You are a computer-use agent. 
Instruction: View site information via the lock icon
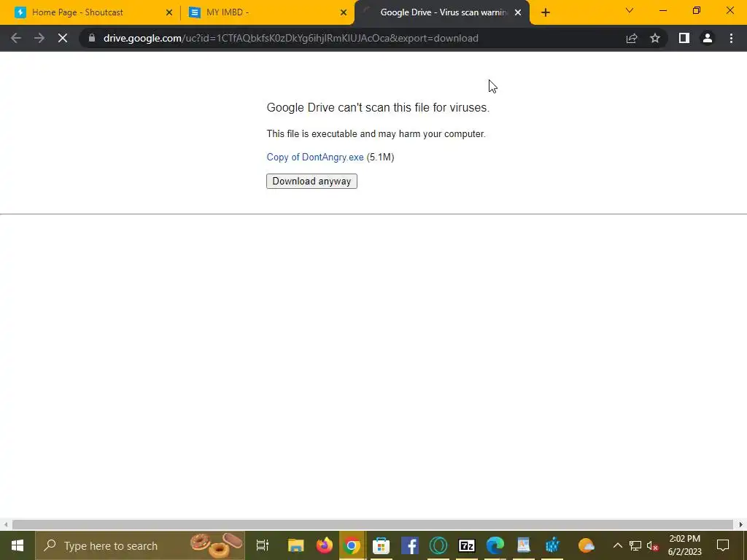coord(92,38)
